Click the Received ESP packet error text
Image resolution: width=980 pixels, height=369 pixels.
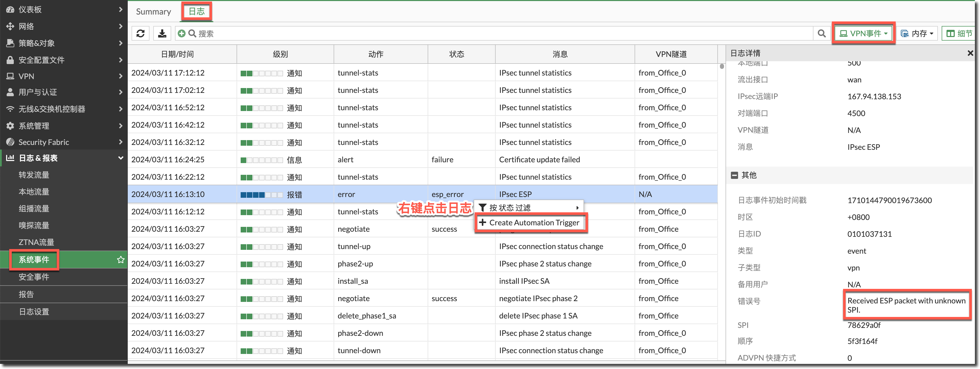pyautogui.click(x=906, y=305)
